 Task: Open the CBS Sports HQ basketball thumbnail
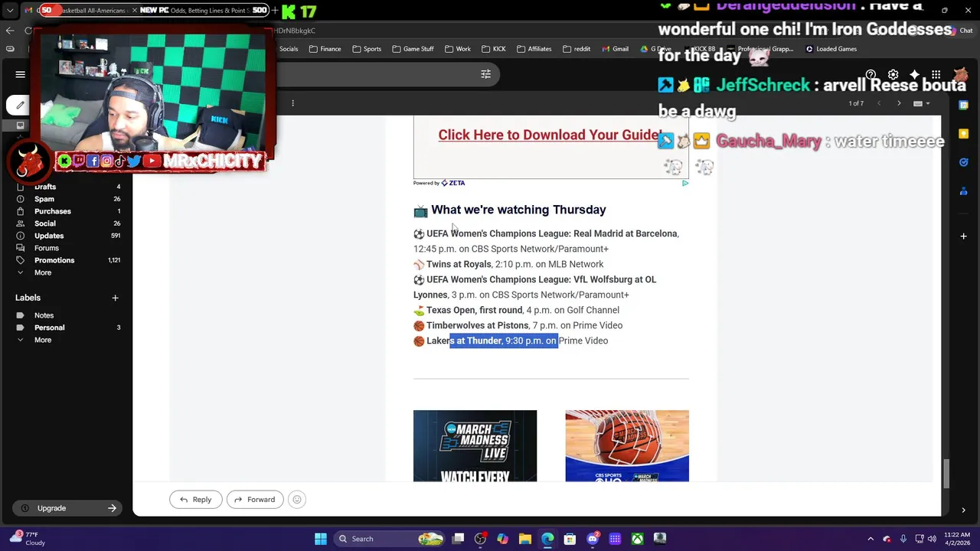pyautogui.click(x=627, y=446)
